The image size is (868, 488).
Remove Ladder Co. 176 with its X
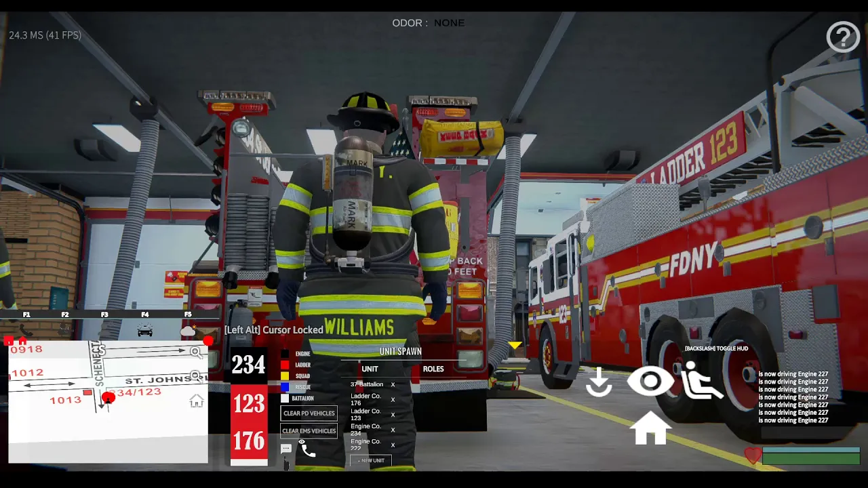(x=393, y=399)
